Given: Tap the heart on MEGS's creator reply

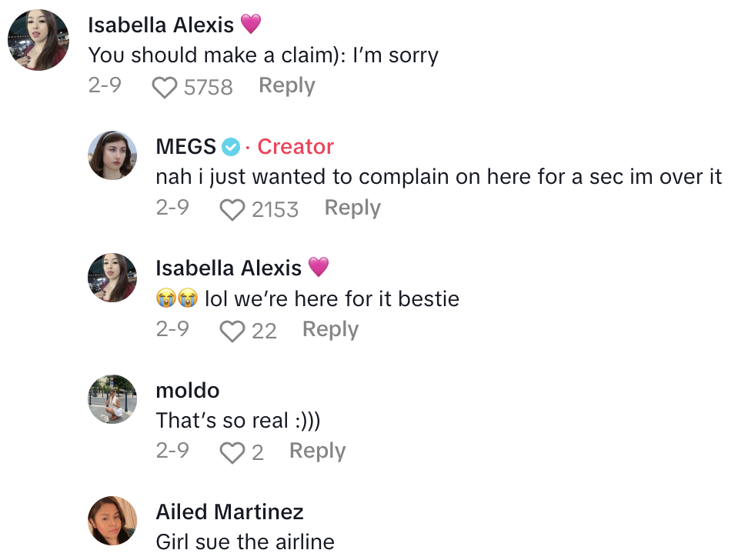Looking at the screenshot, I should click(x=232, y=209).
